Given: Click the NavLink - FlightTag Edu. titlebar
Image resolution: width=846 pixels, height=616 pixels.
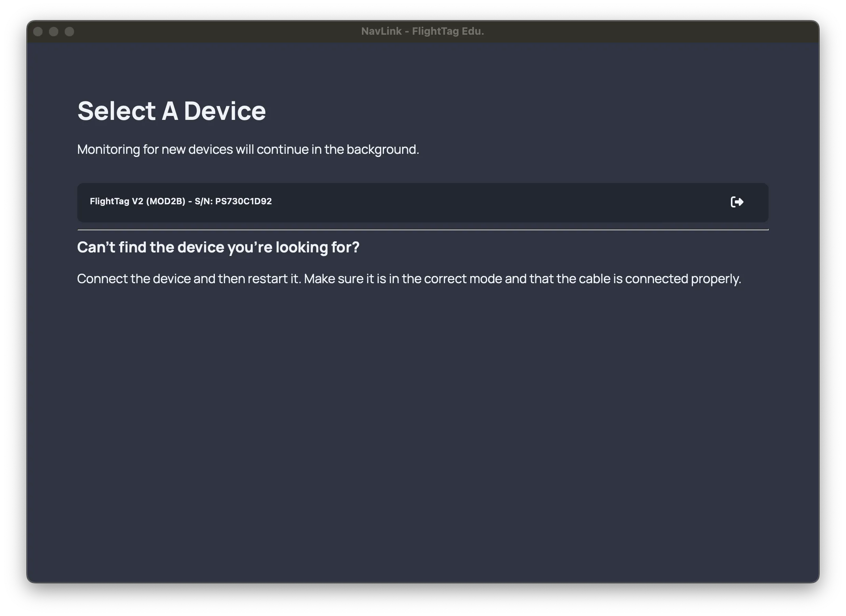Looking at the screenshot, I should point(423,31).
